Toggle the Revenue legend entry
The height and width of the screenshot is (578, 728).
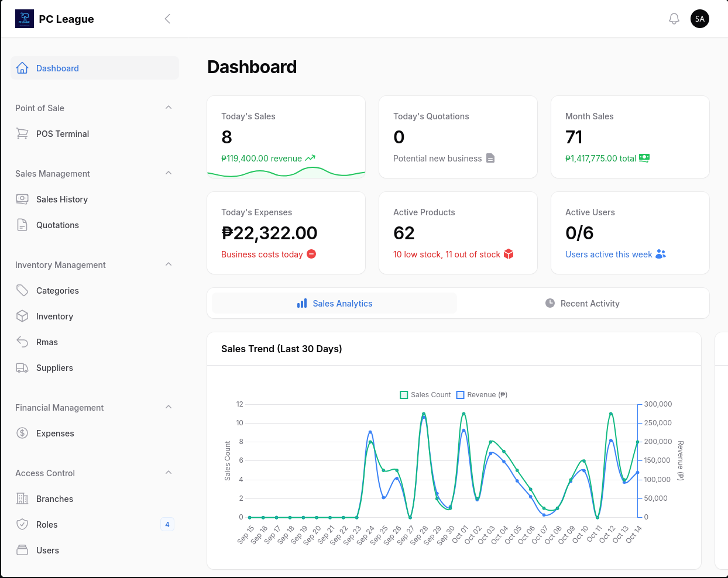pos(481,394)
